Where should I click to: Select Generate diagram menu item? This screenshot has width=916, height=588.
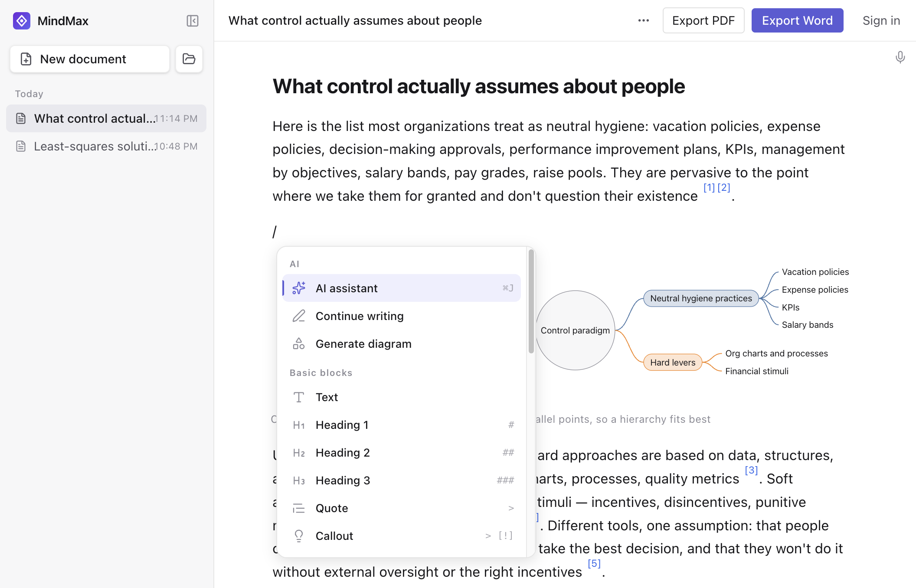401,343
